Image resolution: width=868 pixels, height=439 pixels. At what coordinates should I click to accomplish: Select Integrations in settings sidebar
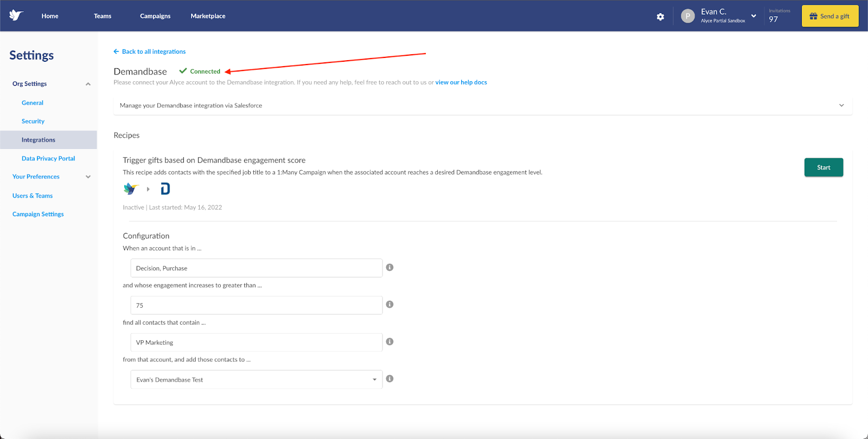tap(48, 140)
